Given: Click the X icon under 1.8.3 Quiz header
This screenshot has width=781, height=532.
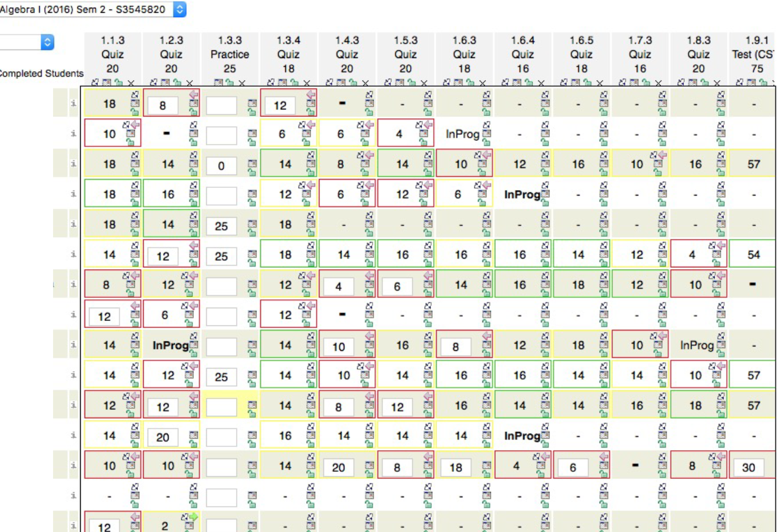Looking at the screenshot, I should click(x=717, y=83).
